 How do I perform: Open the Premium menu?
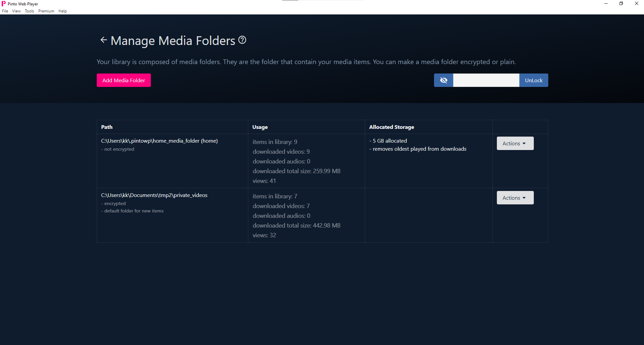46,11
